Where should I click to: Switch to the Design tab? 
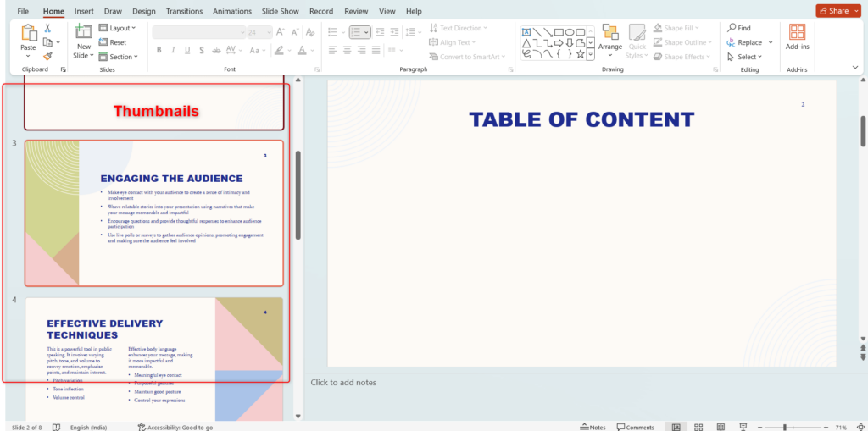pyautogui.click(x=144, y=11)
